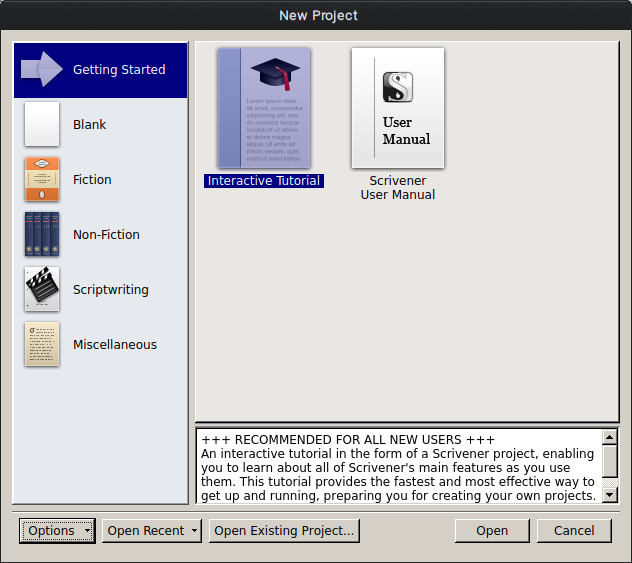
Task: Click Open Existing Project button
Action: click(284, 531)
